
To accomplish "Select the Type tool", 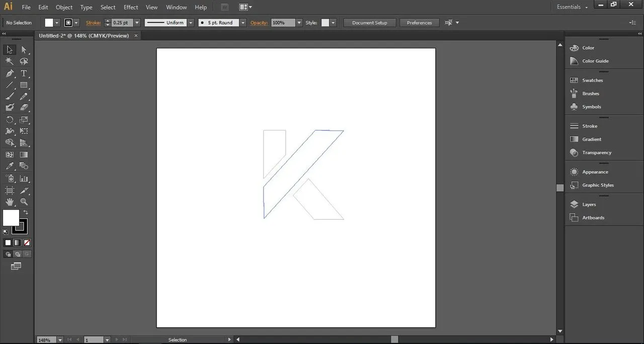I will pos(24,73).
